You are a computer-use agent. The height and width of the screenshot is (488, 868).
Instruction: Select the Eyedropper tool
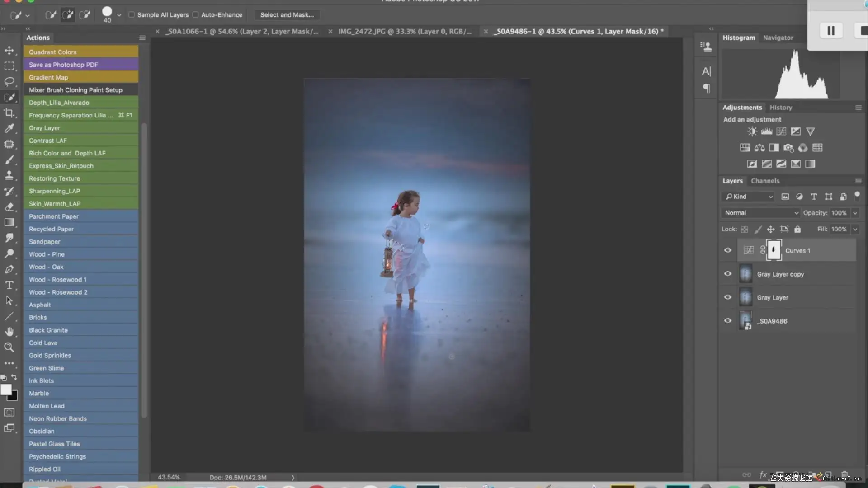pos(9,128)
